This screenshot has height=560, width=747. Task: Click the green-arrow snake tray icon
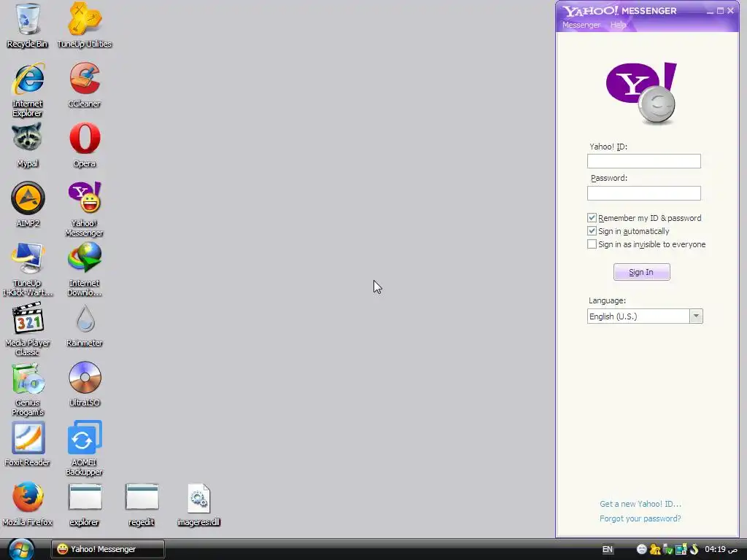[694, 549]
